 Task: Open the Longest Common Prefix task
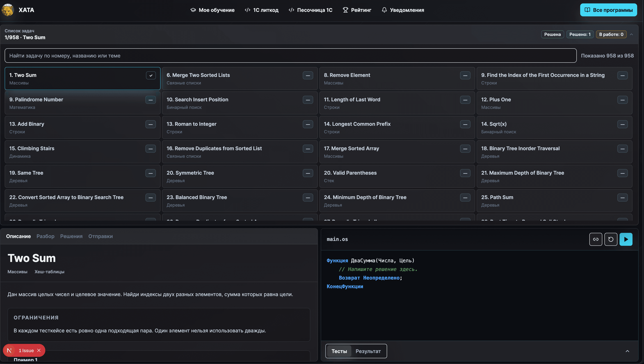397,128
